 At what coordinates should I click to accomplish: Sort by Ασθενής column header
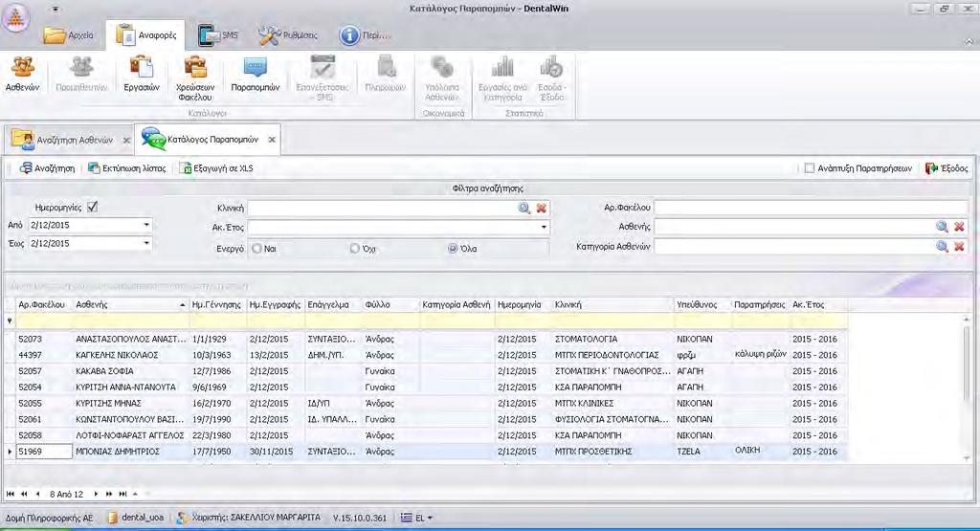click(130, 305)
